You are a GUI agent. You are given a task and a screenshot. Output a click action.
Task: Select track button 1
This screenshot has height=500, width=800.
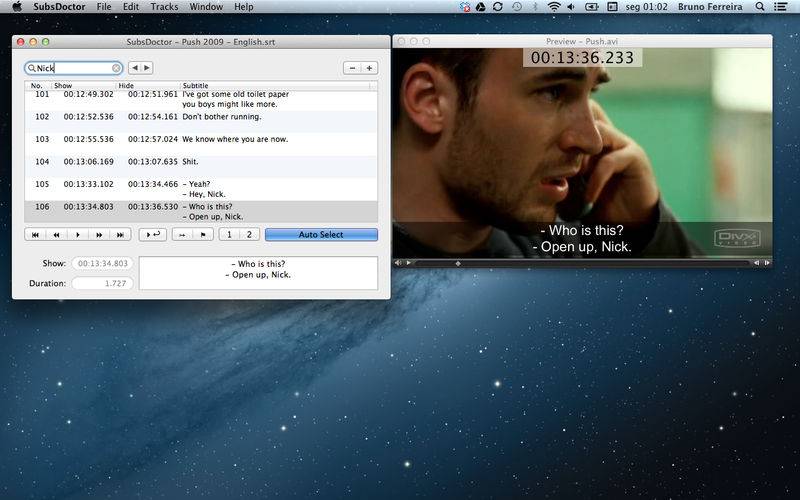coord(229,235)
